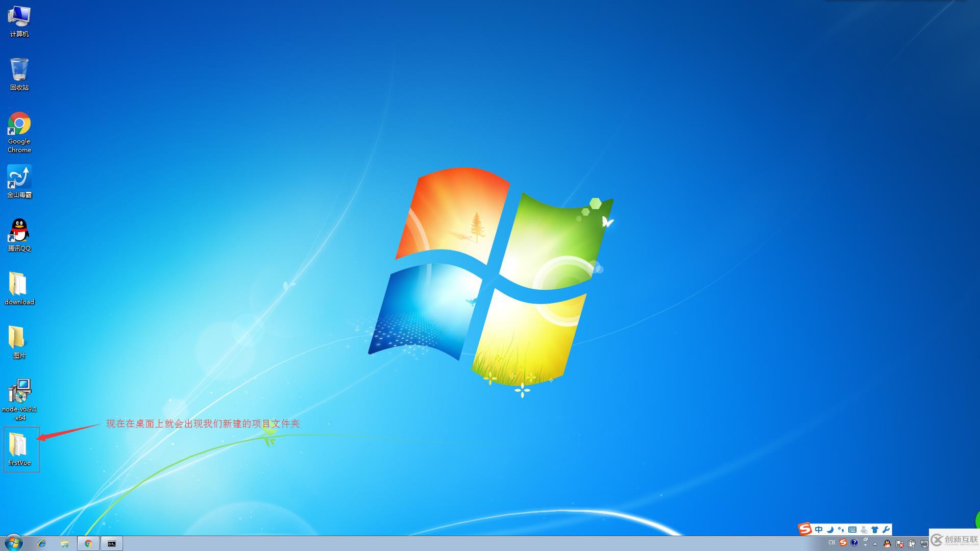Switch to the Chrome taskbar window
The image size is (980, 551).
pyautogui.click(x=88, y=543)
